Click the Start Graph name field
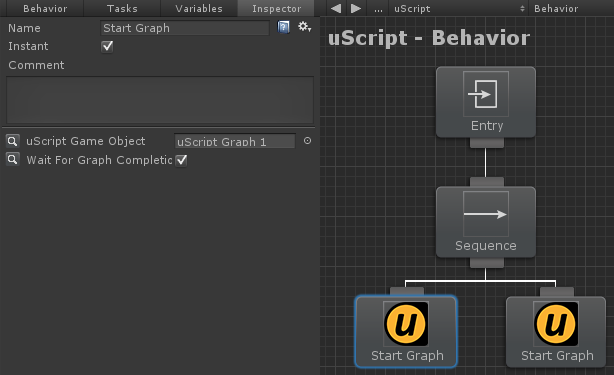 point(185,28)
